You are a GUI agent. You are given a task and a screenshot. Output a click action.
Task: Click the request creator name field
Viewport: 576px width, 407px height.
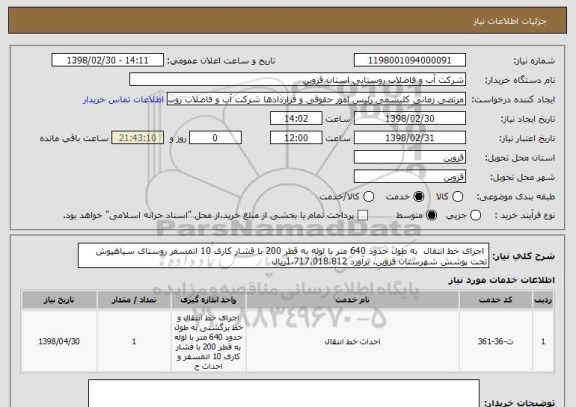(316, 99)
